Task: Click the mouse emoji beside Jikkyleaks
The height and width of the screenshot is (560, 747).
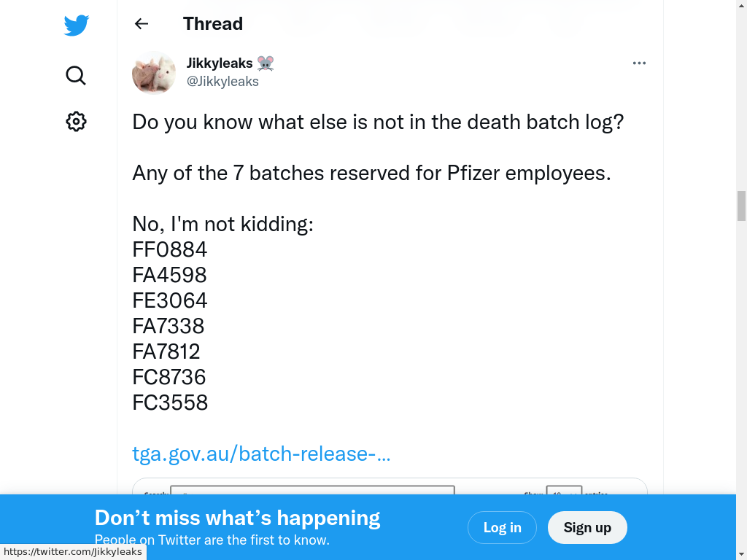Action: 266,63
